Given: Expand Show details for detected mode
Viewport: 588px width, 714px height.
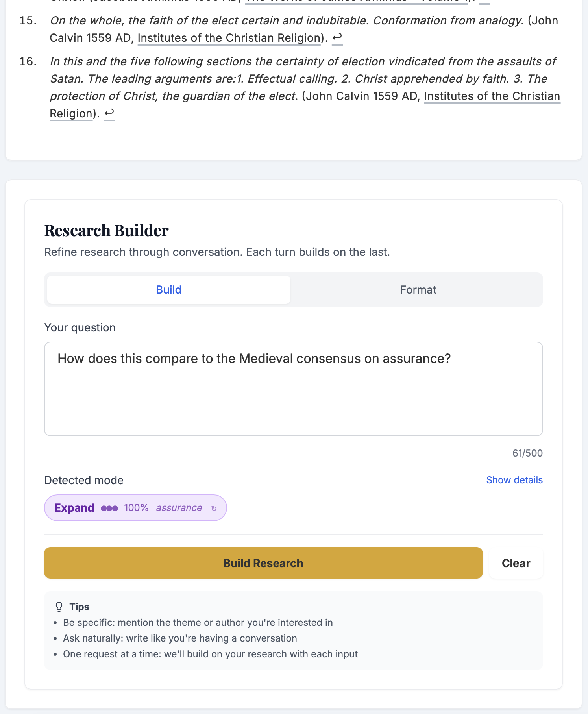Looking at the screenshot, I should click(514, 480).
